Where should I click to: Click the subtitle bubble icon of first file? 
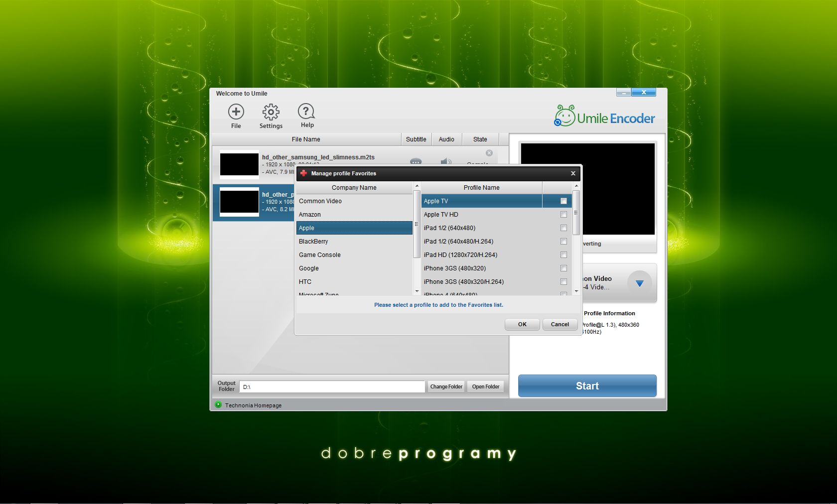(x=416, y=161)
